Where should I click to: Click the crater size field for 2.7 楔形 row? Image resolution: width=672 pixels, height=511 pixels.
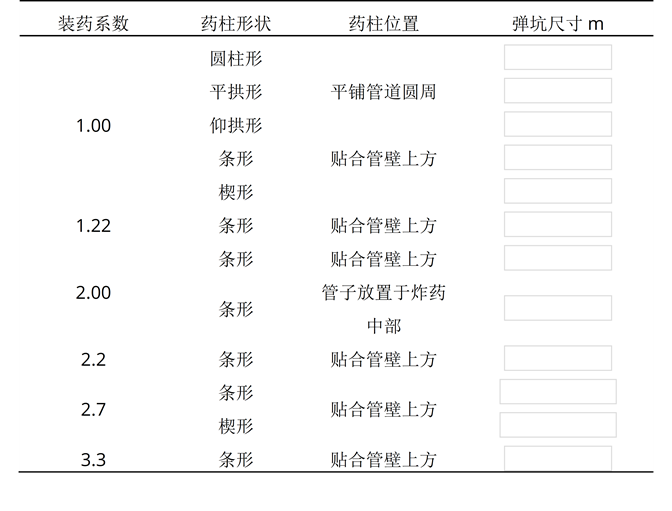pyautogui.click(x=558, y=425)
